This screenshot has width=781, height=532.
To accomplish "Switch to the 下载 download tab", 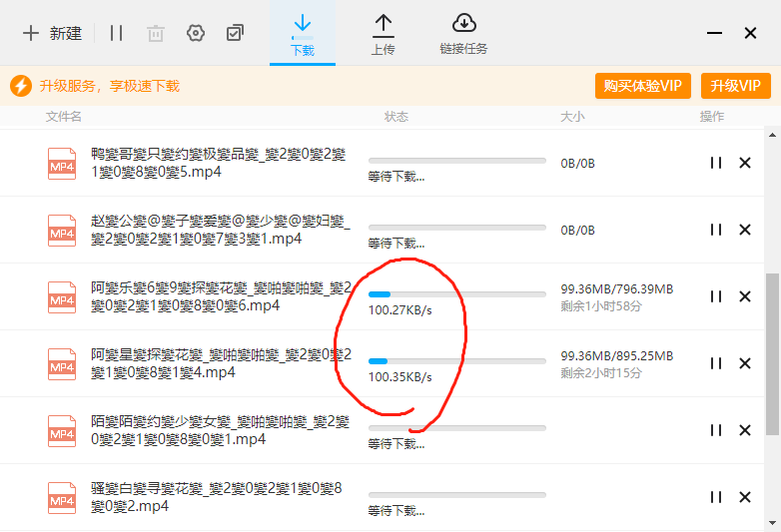I will click(x=302, y=34).
